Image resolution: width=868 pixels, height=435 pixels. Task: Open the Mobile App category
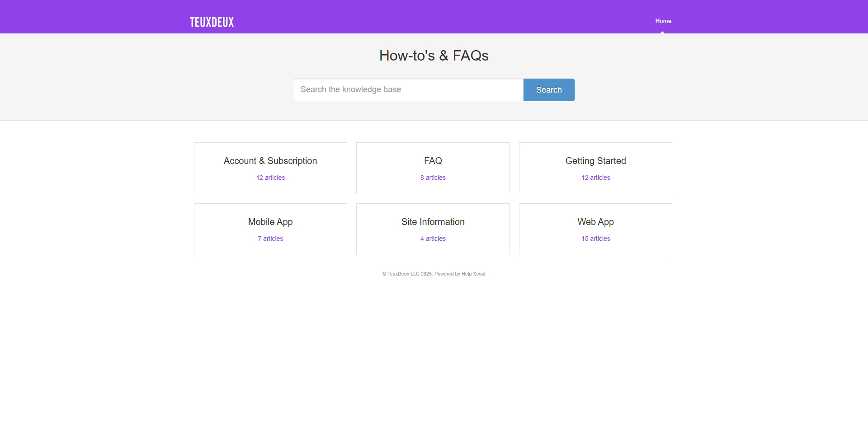coord(270,222)
